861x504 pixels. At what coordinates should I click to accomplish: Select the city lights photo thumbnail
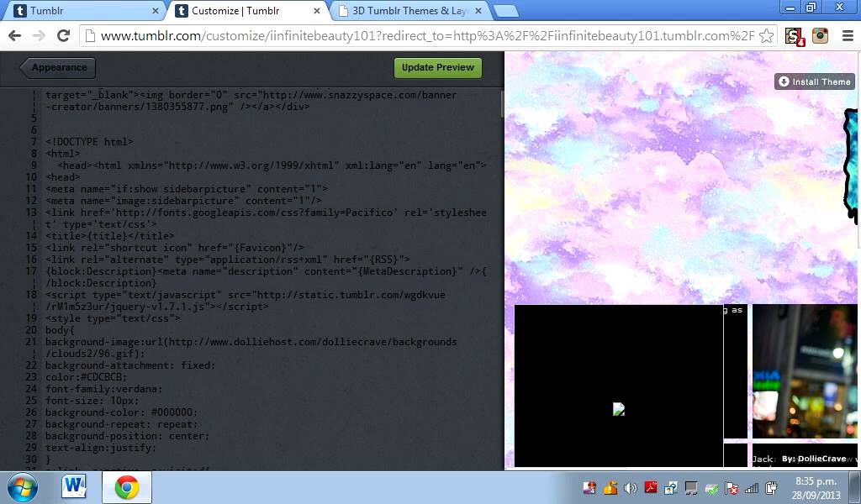[x=805, y=371]
